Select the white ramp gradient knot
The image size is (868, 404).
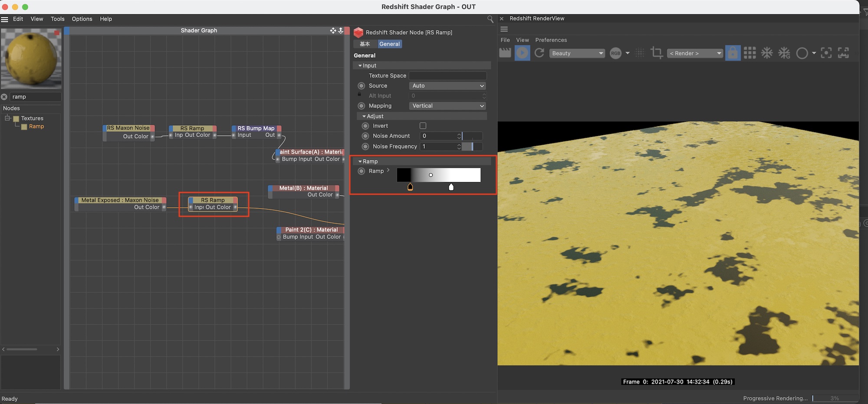pyautogui.click(x=451, y=187)
